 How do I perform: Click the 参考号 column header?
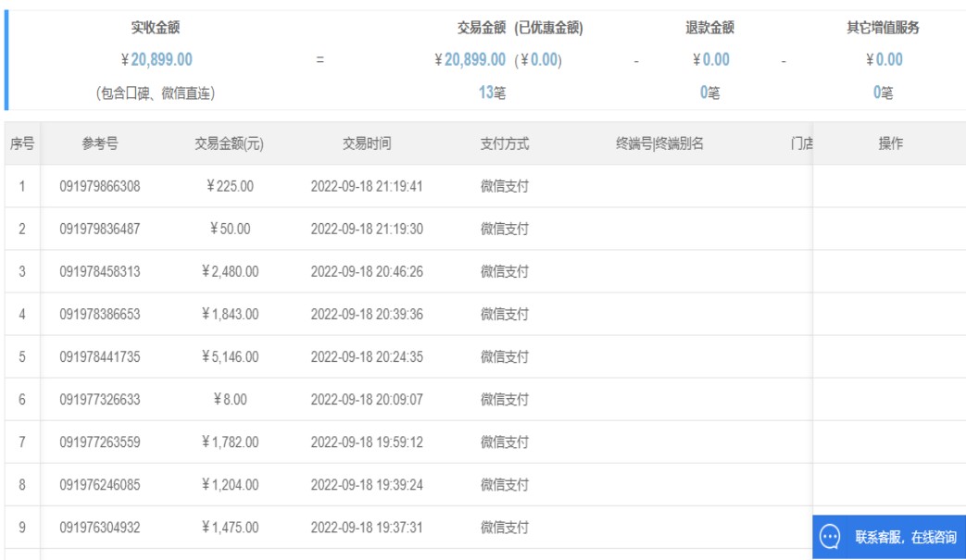100,143
